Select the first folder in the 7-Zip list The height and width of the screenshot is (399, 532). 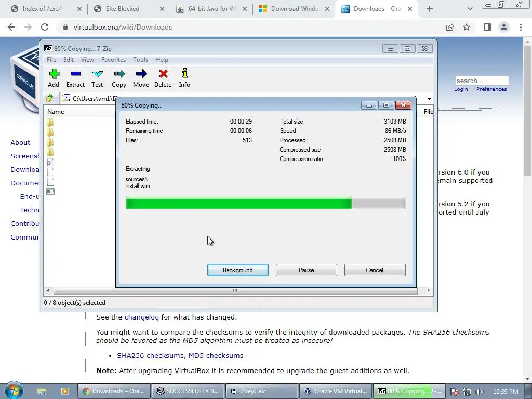(50, 123)
